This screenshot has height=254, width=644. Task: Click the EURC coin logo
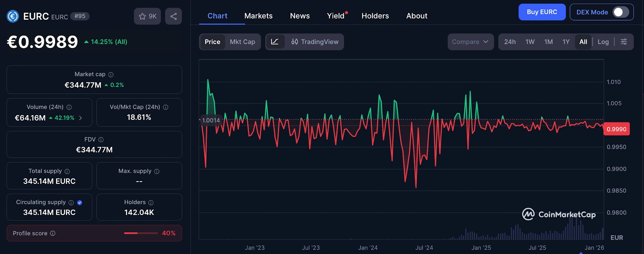[13, 16]
